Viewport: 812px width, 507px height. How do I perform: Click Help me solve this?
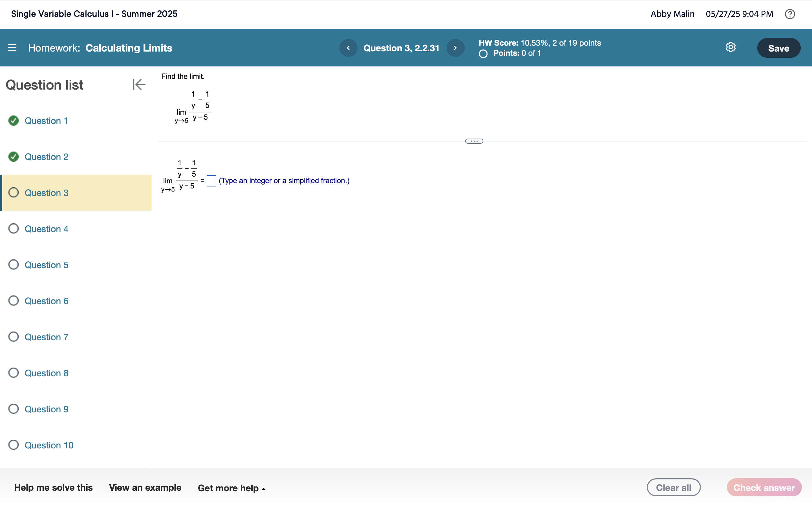click(x=53, y=488)
